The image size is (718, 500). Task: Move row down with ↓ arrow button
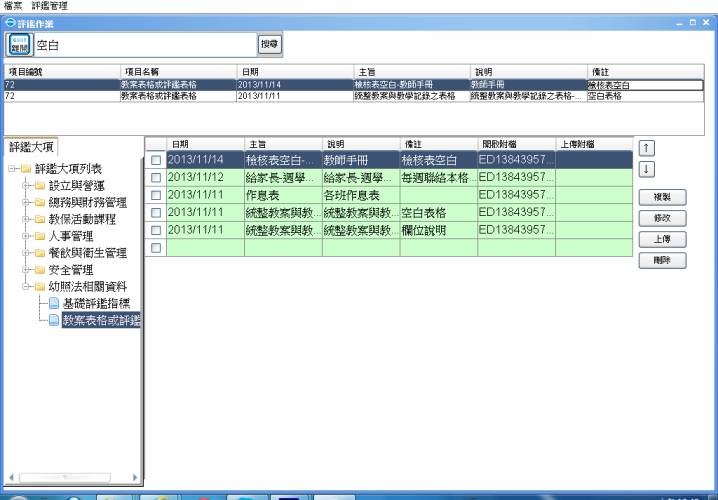[645, 167]
